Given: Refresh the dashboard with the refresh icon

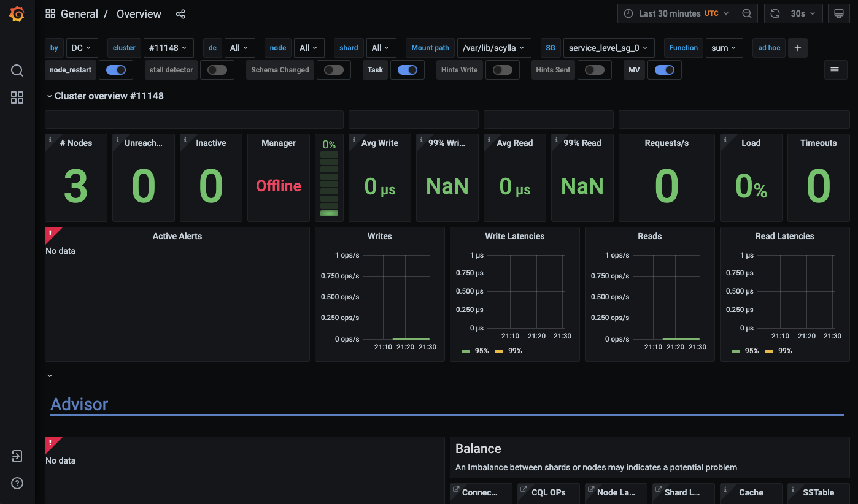Looking at the screenshot, I should pos(775,13).
